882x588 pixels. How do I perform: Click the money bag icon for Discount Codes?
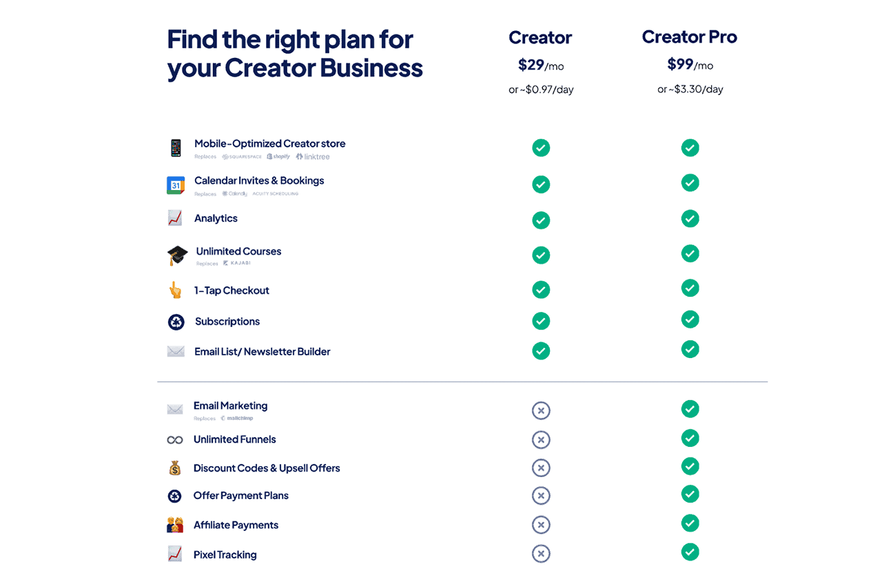tap(175, 468)
